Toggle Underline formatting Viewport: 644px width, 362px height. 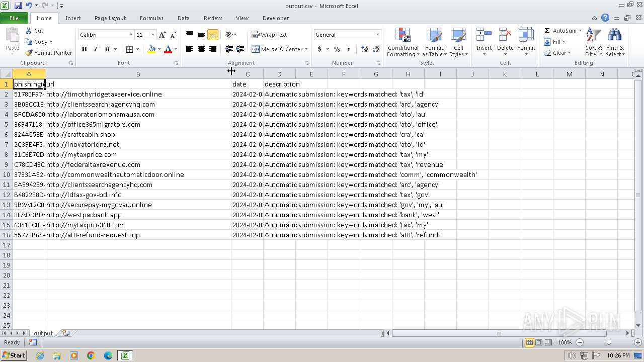(x=107, y=49)
